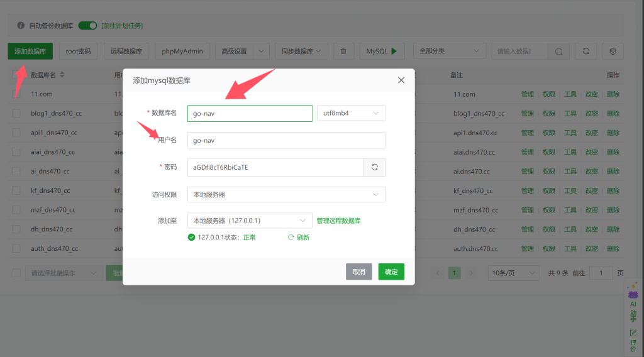The height and width of the screenshot is (357, 644).
Task: Open the table settings gear icon
Action: (613, 52)
